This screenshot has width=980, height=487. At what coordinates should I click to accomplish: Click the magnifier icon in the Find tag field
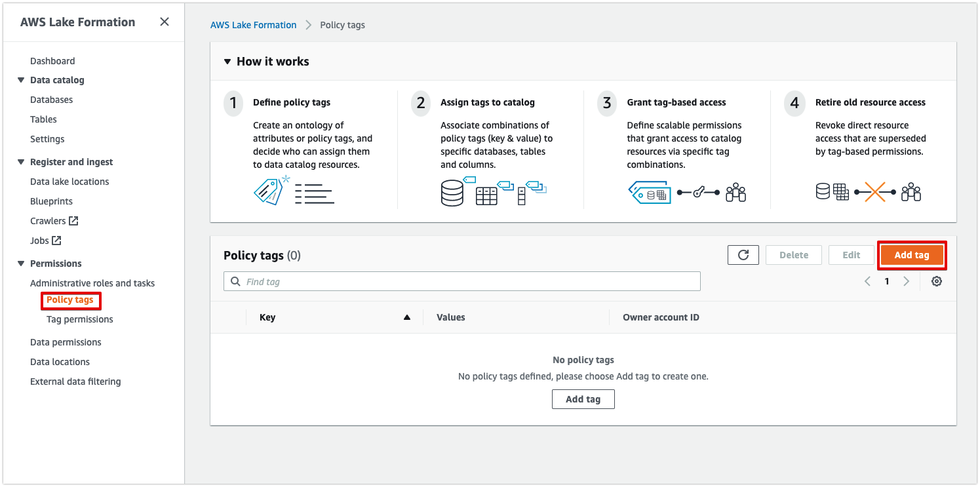[x=236, y=281]
